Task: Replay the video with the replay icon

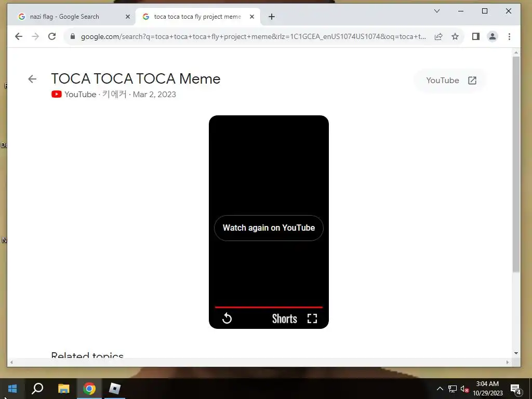Action: tap(227, 318)
